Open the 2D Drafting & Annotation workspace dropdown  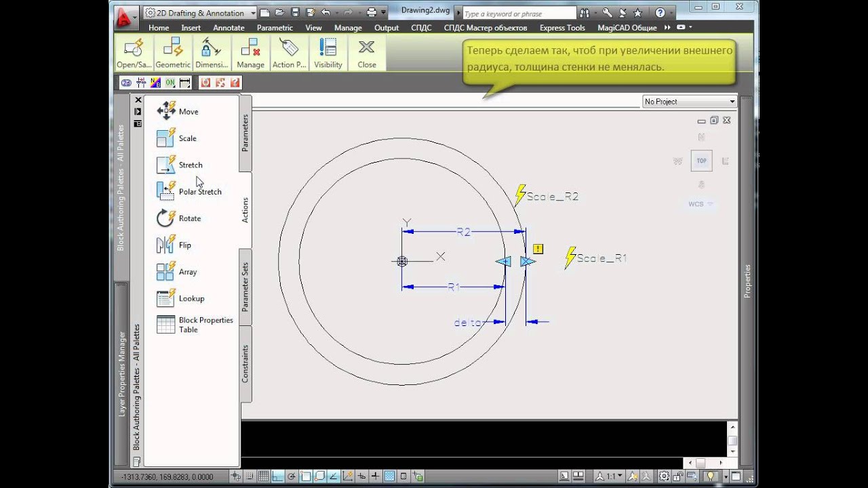click(201, 13)
